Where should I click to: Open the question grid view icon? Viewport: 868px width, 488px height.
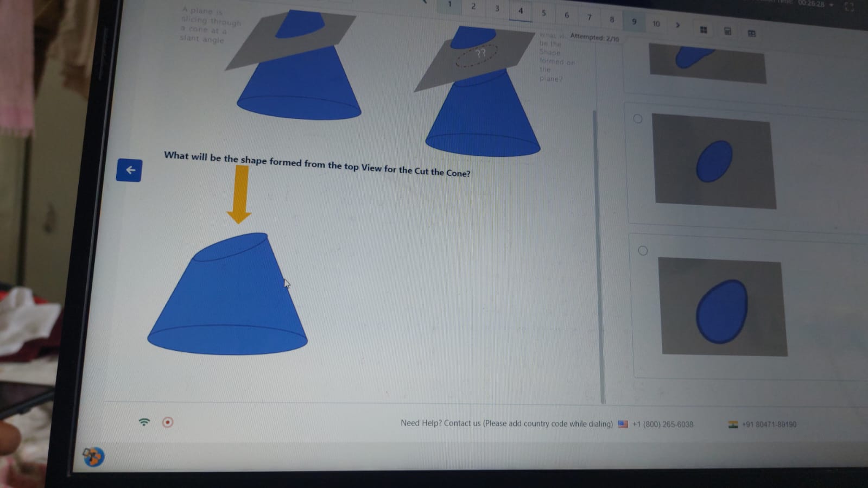tap(704, 30)
